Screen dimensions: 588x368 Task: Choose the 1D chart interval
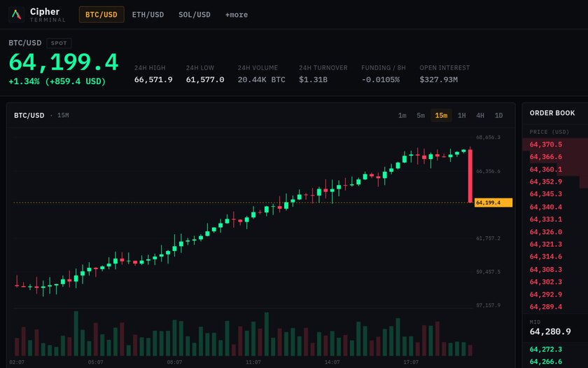pos(498,115)
